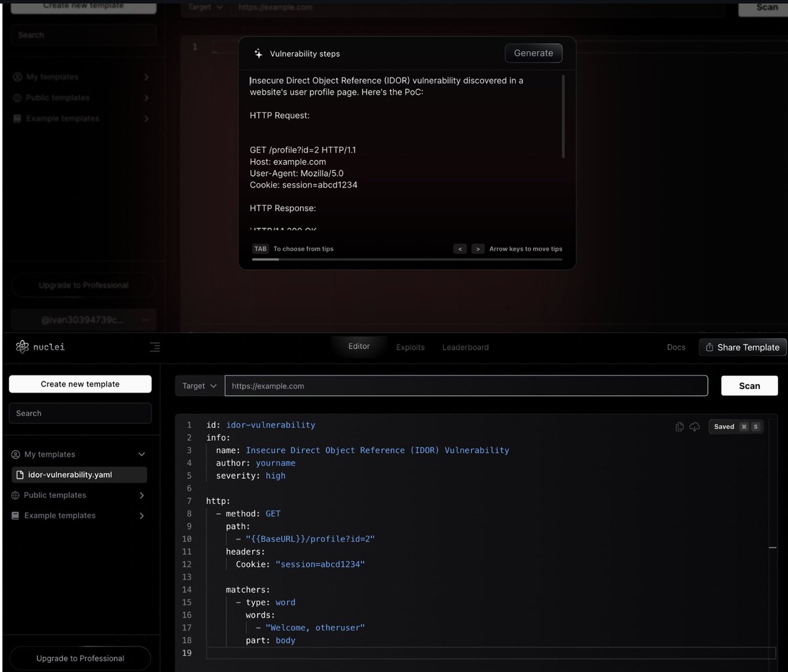Click the 'author: yourname' line
Image resolution: width=788 pixels, height=672 pixels.
255,463
